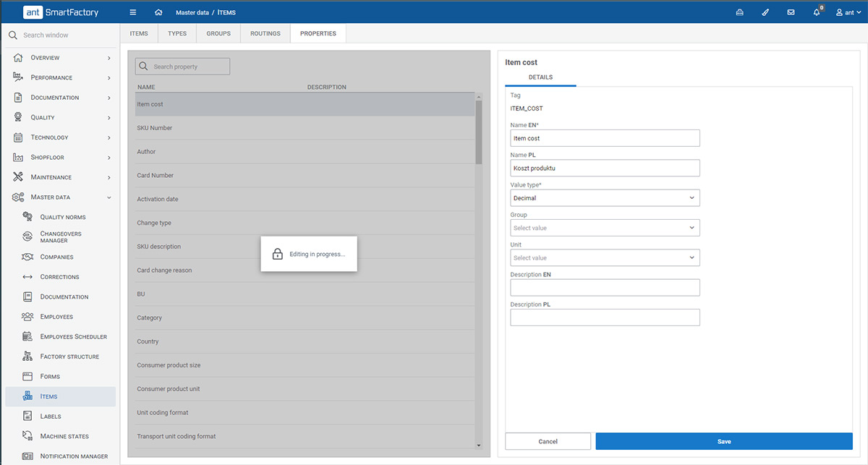The image size is (868, 465).
Task: Click the property list scrollbar down arrow
Action: coord(478,445)
